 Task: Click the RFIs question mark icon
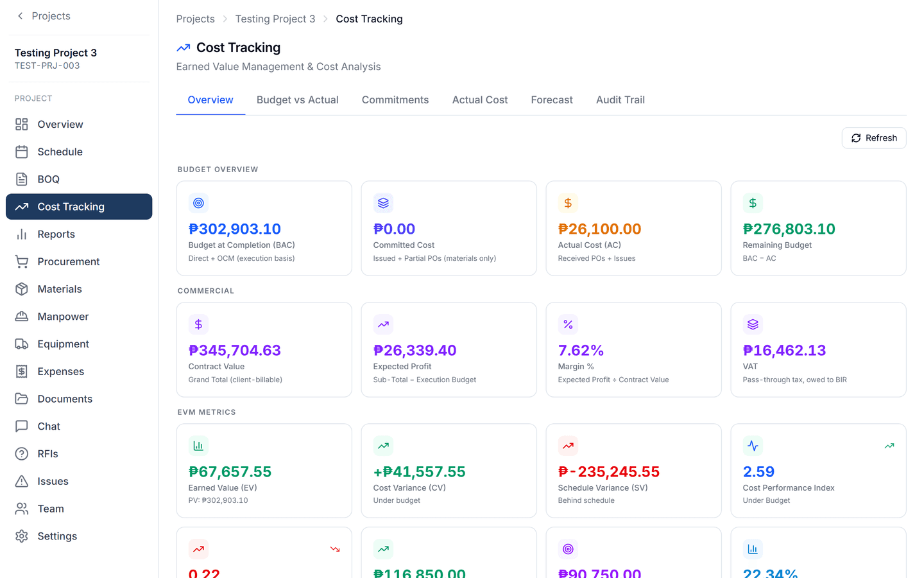click(22, 454)
